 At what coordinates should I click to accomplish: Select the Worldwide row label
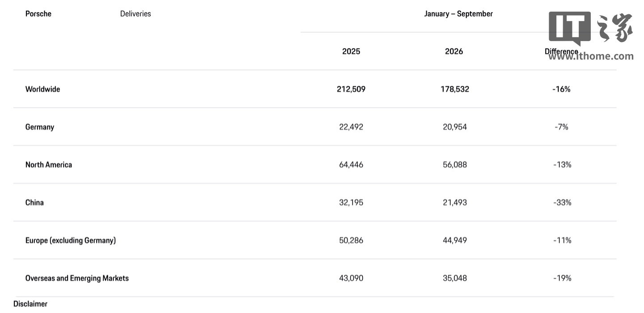pyautogui.click(x=42, y=89)
